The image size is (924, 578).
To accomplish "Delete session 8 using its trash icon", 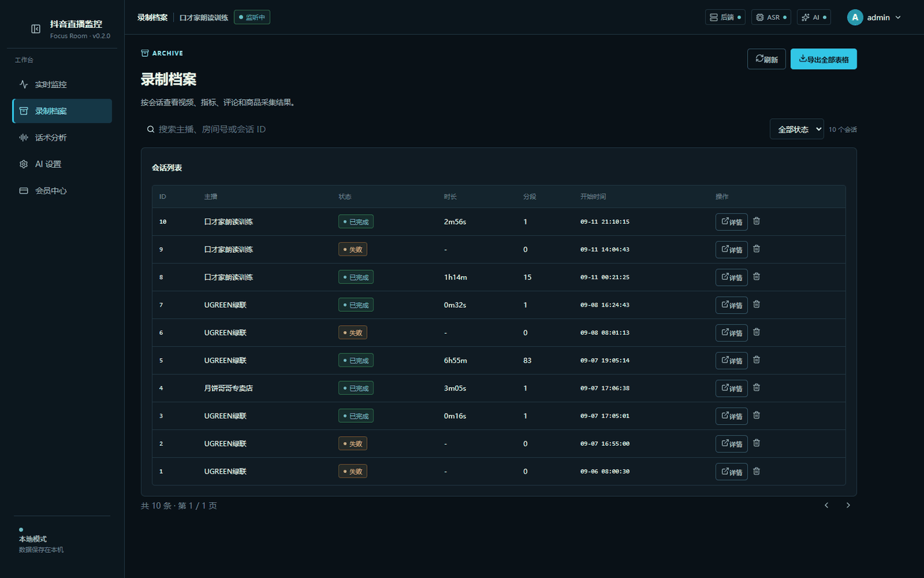I will tap(756, 277).
